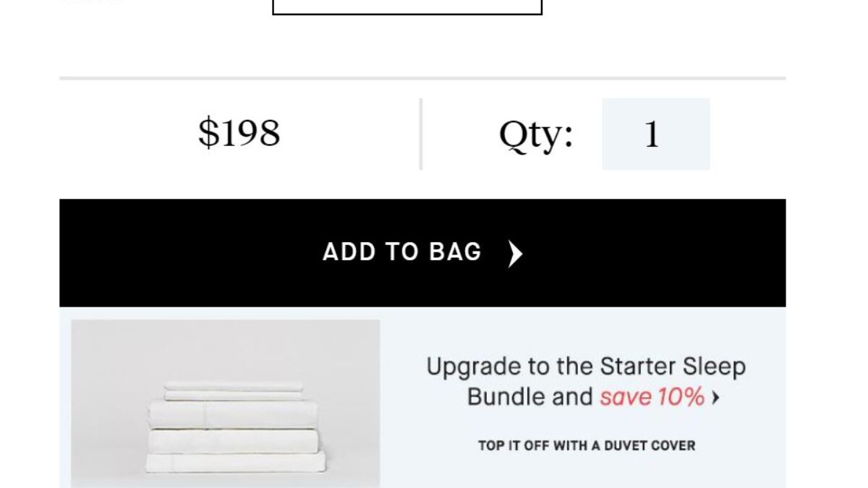Open the folded white sheets thumbnail
This screenshot has height=488, width=868.
coord(226,403)
